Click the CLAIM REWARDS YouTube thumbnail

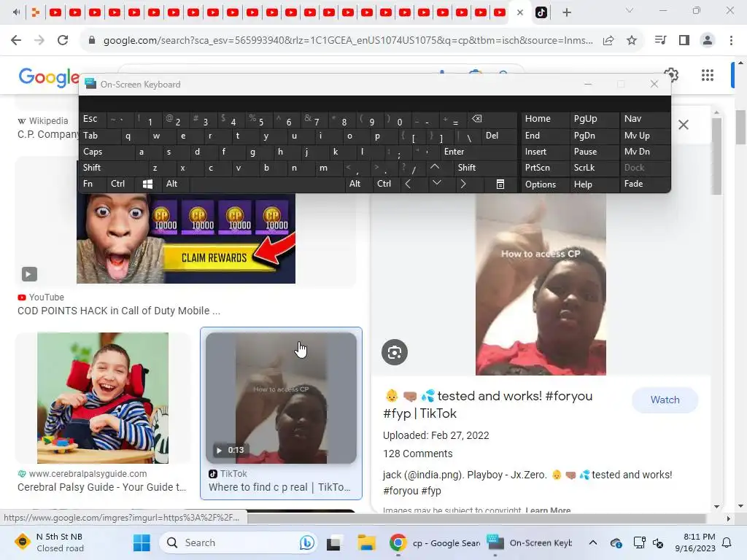pyautogui.click(x=186, y=238)
